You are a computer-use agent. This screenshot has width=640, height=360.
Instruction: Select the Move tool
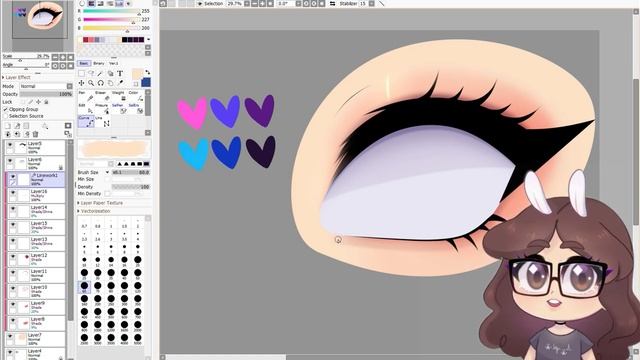(82, 83)
